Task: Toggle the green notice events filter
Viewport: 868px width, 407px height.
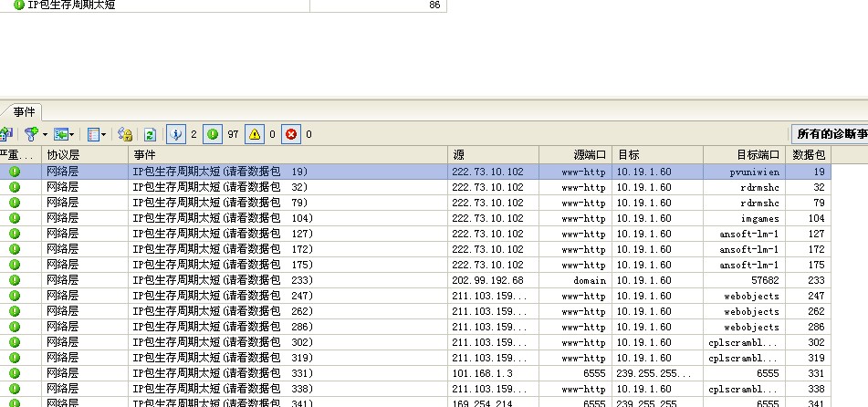Action: (x=213, y=134)
